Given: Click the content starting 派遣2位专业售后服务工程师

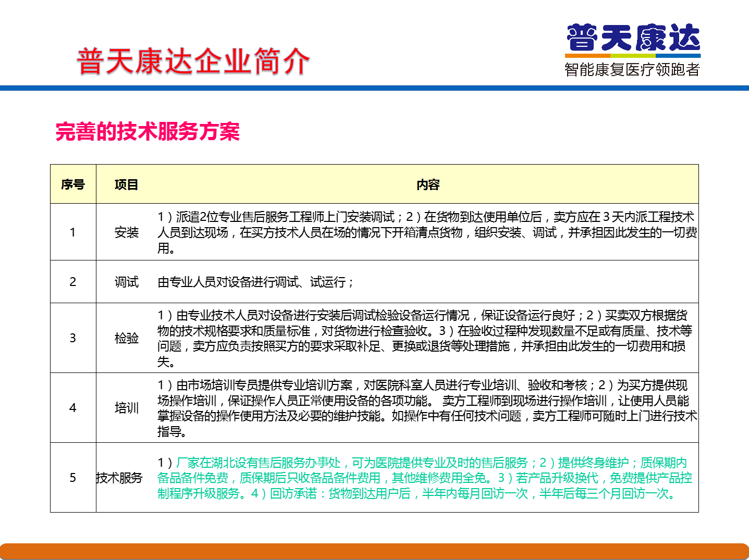Looking at the screenshot, I should click(x=427, y=232).
